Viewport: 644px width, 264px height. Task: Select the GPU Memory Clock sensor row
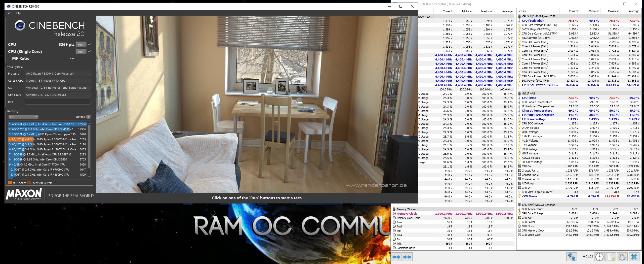pyautogui.click(x=579, y=230)
